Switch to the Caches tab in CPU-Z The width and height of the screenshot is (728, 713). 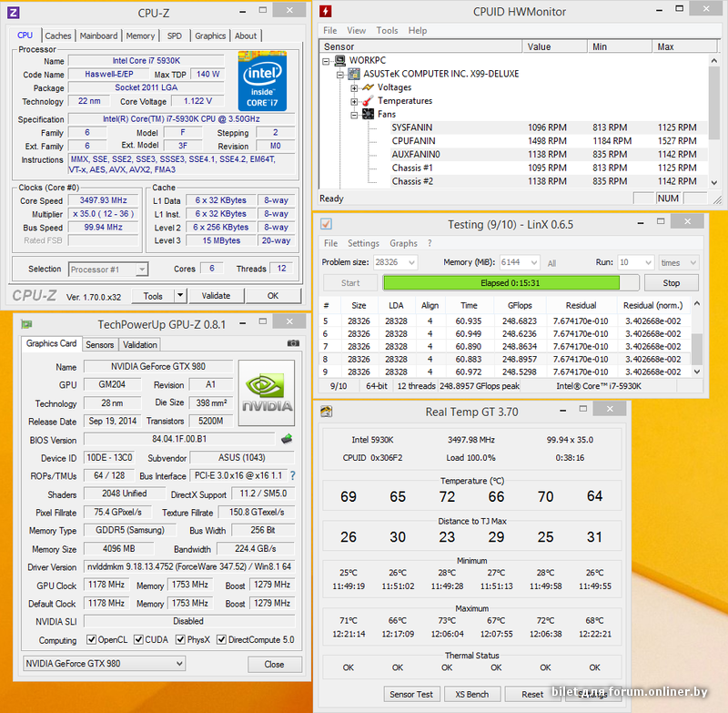coord(58,36)
